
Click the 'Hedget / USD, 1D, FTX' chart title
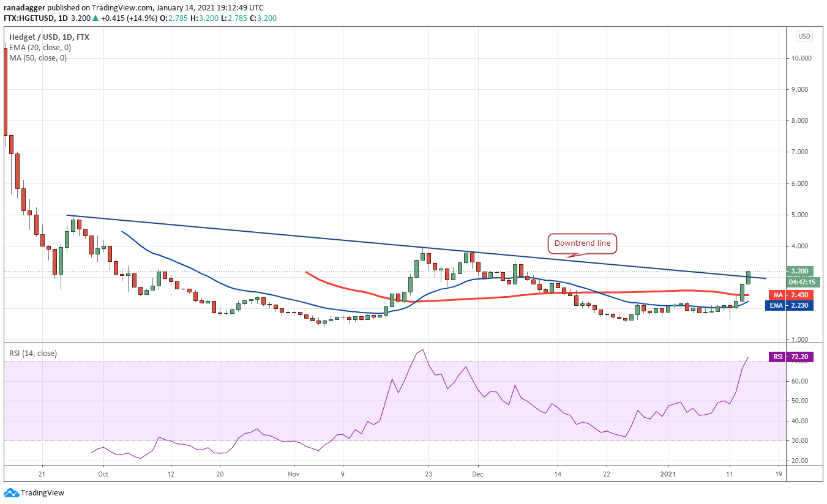point(49,37)
